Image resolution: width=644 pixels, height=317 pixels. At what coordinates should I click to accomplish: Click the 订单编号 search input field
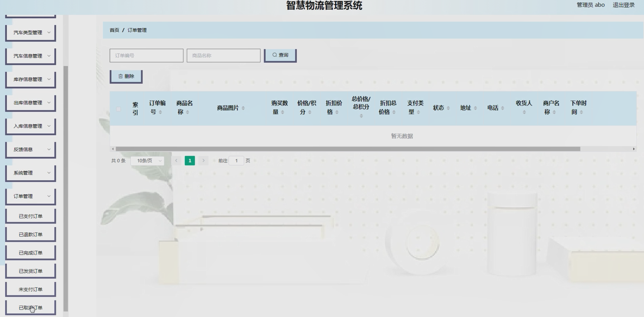click(x=146, y=56)
